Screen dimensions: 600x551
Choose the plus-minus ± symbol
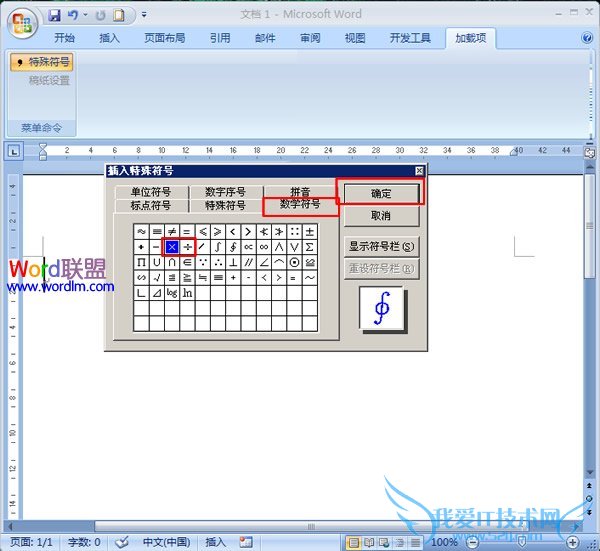(310, 231)
